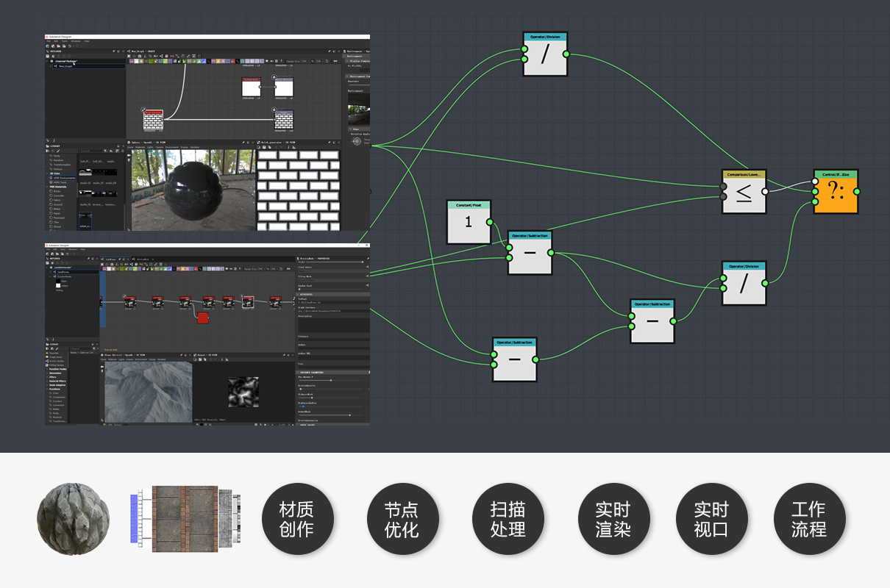Adjust the first instance parameter slider in bottom window
The width and height of the screenshot is (890, 588).
click(x=330, y=380)
